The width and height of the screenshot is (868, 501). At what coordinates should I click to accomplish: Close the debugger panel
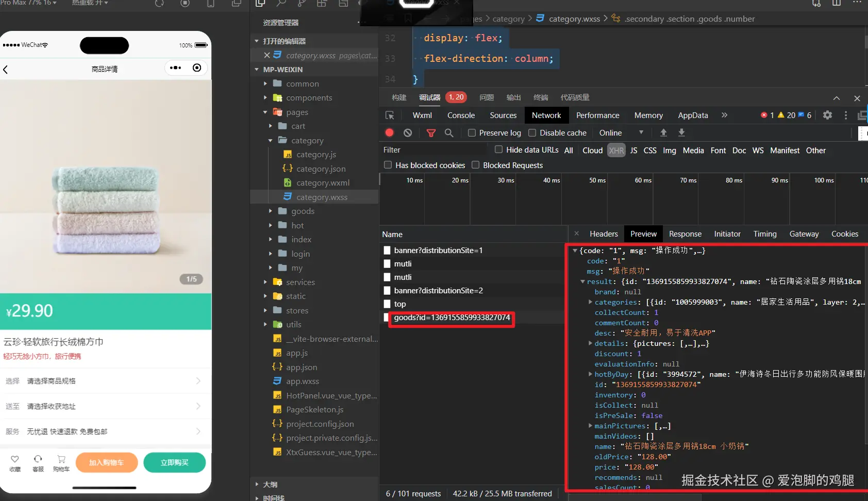tap(857, 98)
